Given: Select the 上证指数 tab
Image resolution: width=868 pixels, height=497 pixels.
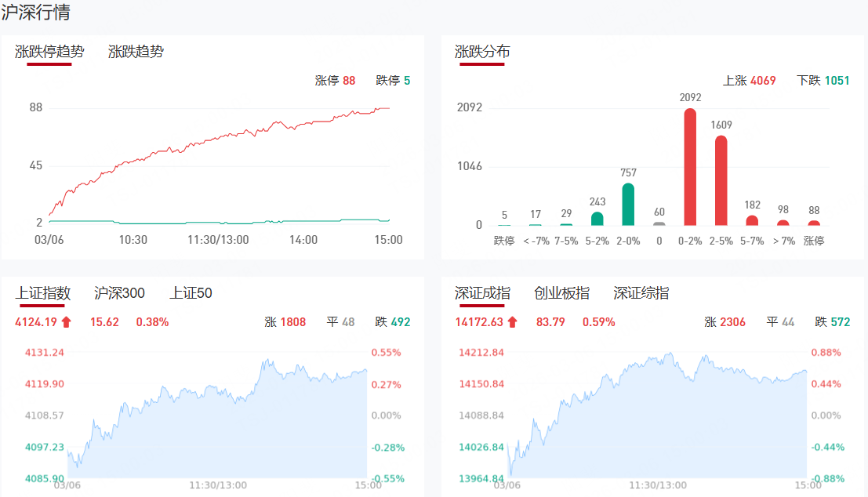Looking at the screenshot, I should tap(43, 293).
